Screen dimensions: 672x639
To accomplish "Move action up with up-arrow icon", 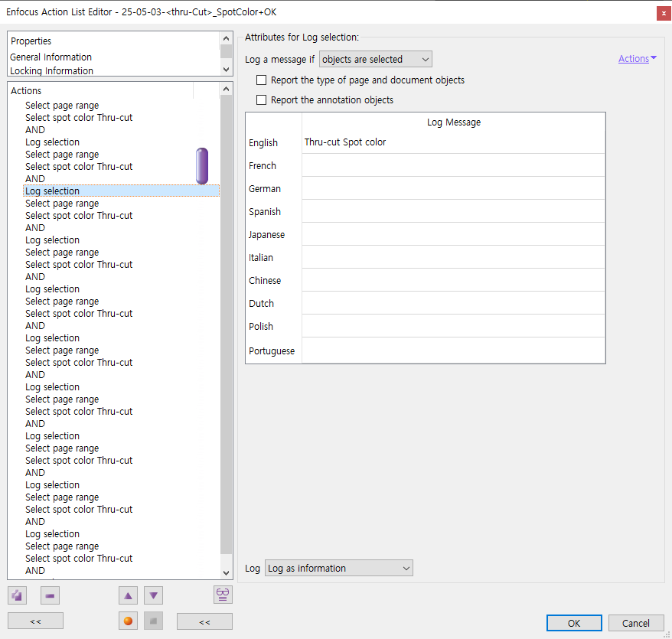I will point(129,595).
